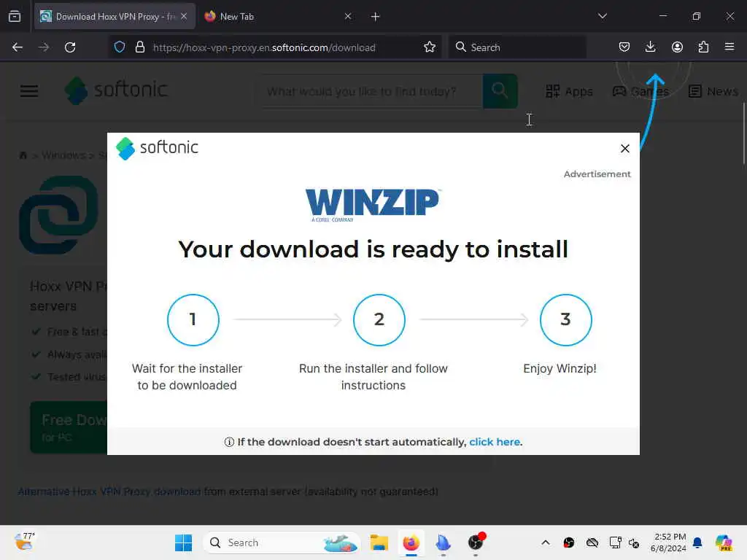
Task: Click the Softonic home breadcrumb icon
Action: pyautogui.click(x=23, y=155)
